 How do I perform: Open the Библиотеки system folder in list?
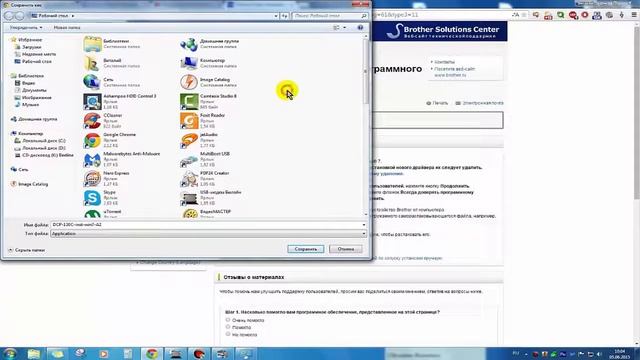click(112, 44)
